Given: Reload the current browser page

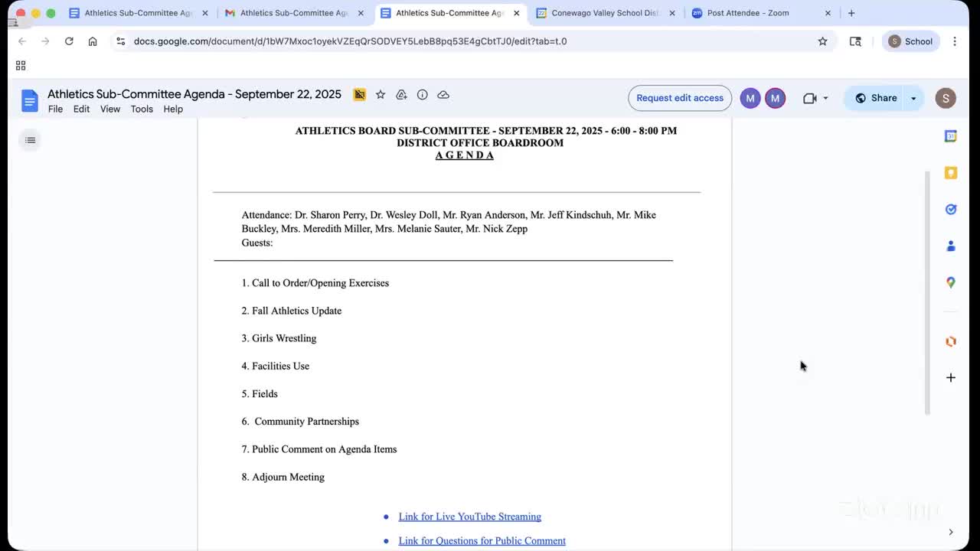Looking at the screenshot, I should [69, 41].
